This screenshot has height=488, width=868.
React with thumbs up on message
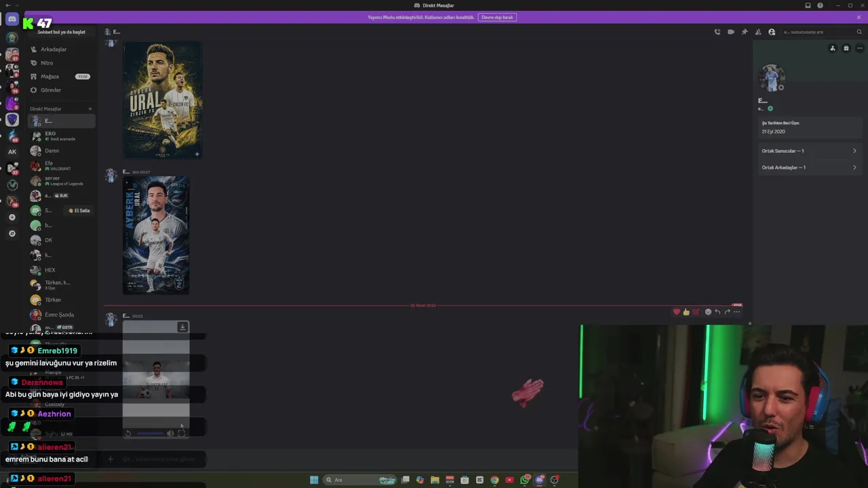click(686, 312)
